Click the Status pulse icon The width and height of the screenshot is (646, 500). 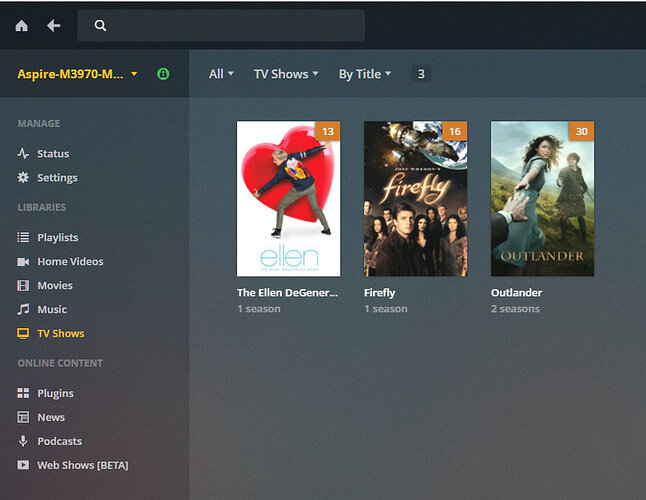pos(23,154)
